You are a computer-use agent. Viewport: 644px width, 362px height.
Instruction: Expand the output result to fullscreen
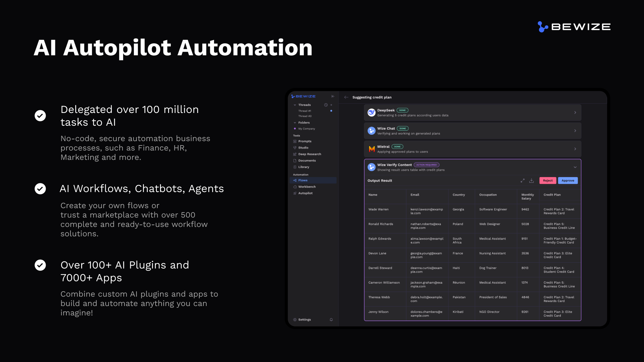[x=523, y=181]
